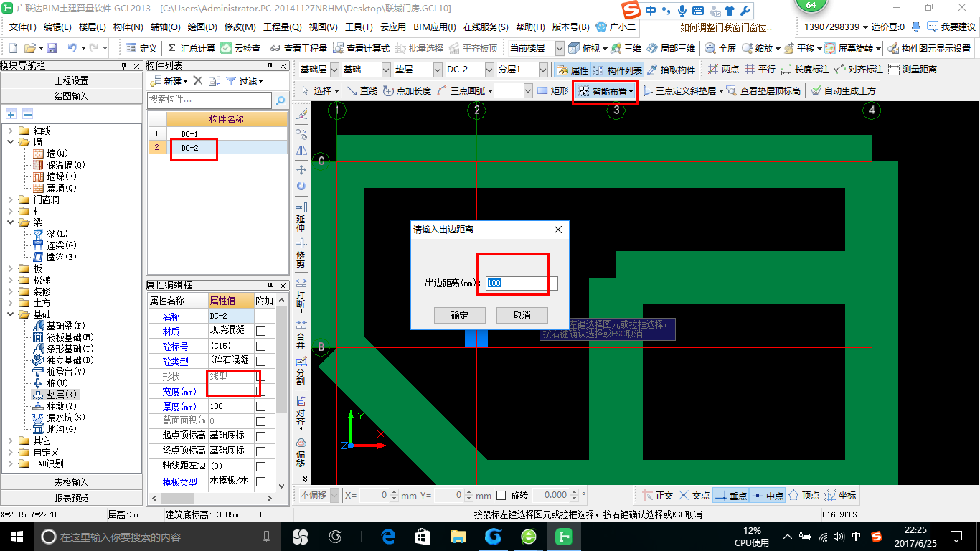This screenshot has width=980, height=551.
Task: Open 构件图元显示设置 display settings
Action: (929, 48)
